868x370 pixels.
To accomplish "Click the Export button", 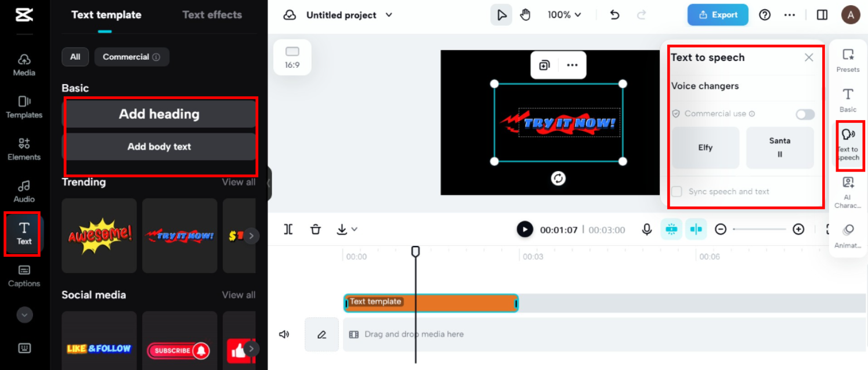I will pos(718,14).
